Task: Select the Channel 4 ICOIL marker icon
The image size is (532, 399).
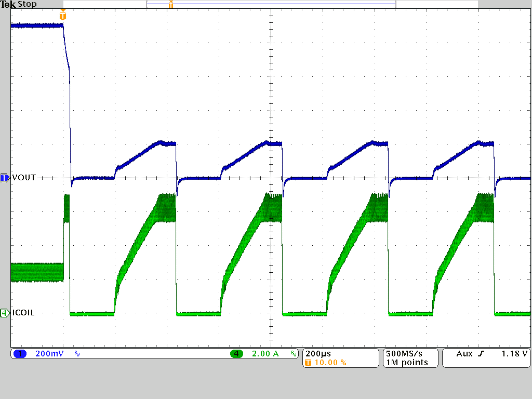Action: point(3,312)
